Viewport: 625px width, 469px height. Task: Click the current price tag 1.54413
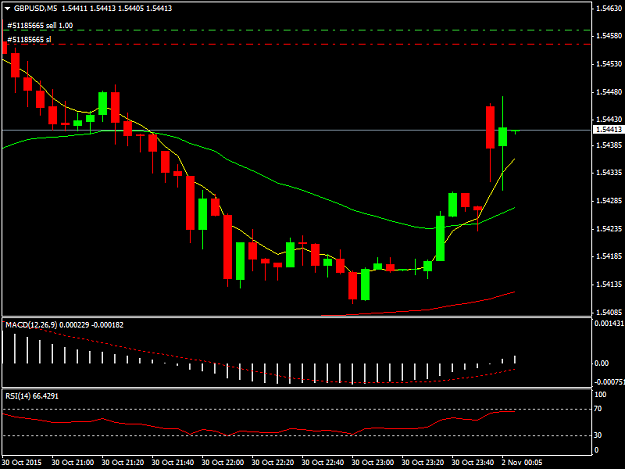click(x=608, y=130)
